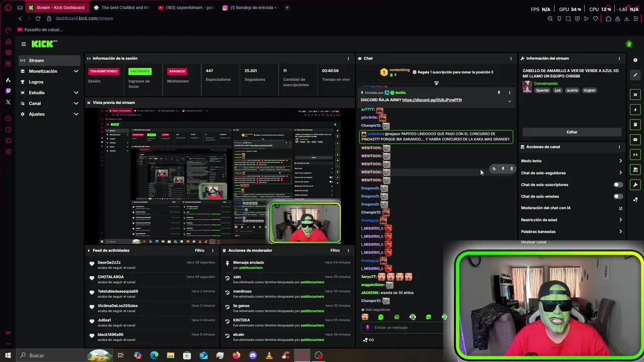
Task: Click pin icon on the BotRix pinned message
Action: pos(499,93)
